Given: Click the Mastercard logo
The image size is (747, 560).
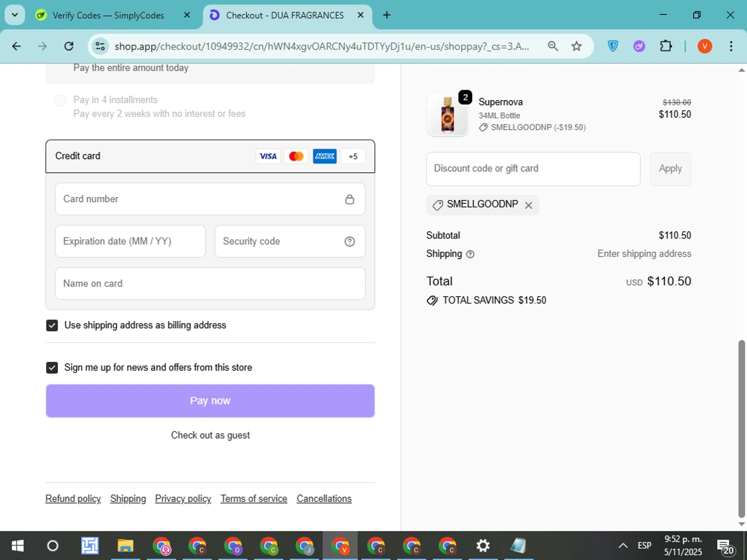Looking at the screenshot, I should 296,156.
